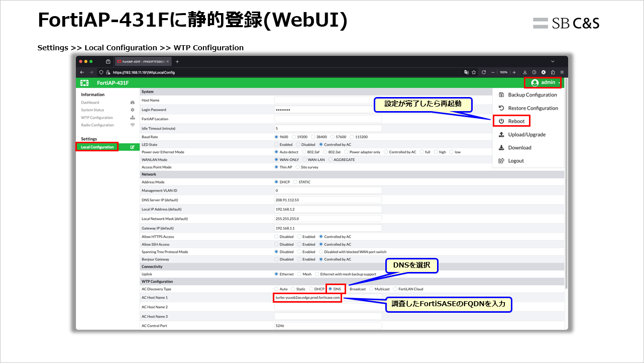This screenshot has height=363, width=644.
Task: Click the Dashboard gauge icon
Action: click(133, 103)
